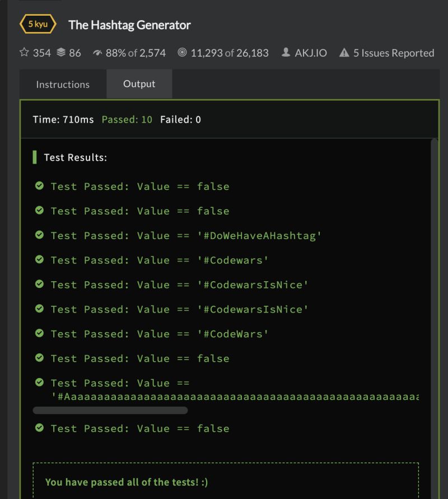Select the Output tab
The width and height of the screenshot is (448, 499).
tap(139, 84)
